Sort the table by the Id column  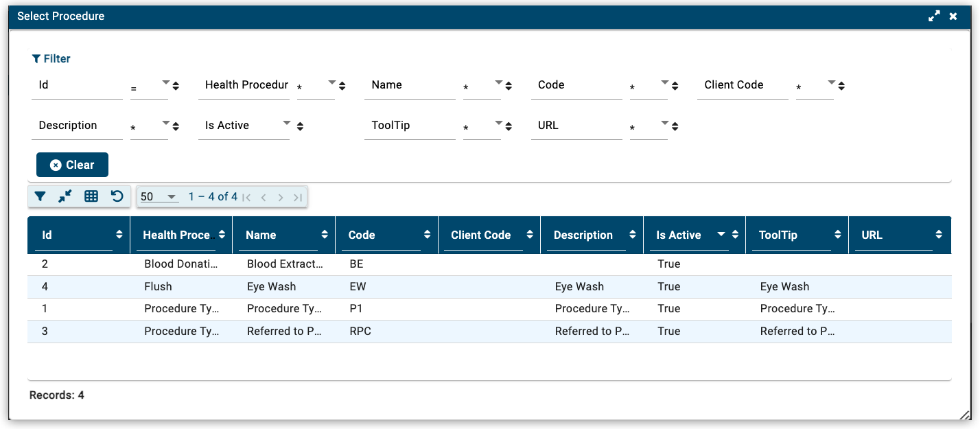click(x=119, y=235)
